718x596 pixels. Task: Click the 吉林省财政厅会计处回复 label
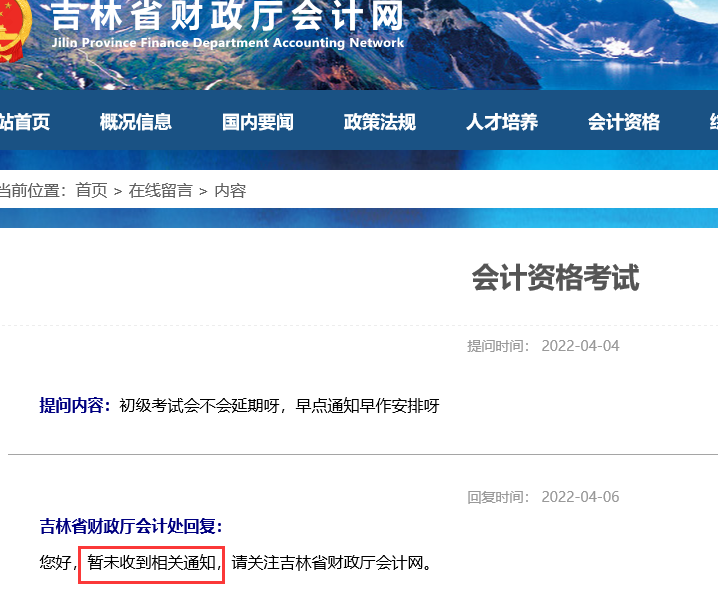131,526
